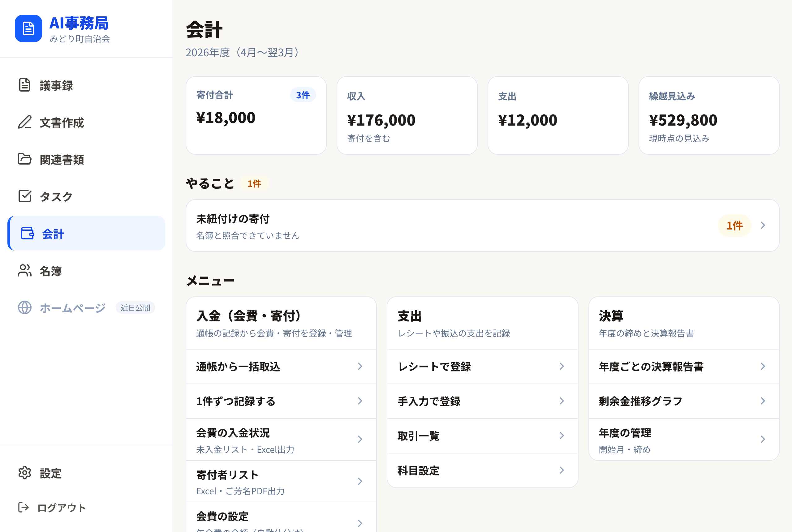Viewport: 792px width, 532px height.
Task: Open 議事録 via its document icon
Action: [x=25, y=85]
